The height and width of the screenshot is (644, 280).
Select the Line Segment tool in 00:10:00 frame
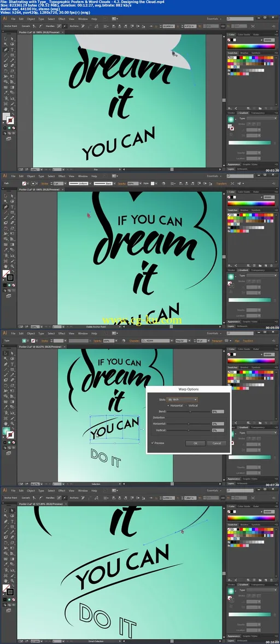click(x=5, y=526)
